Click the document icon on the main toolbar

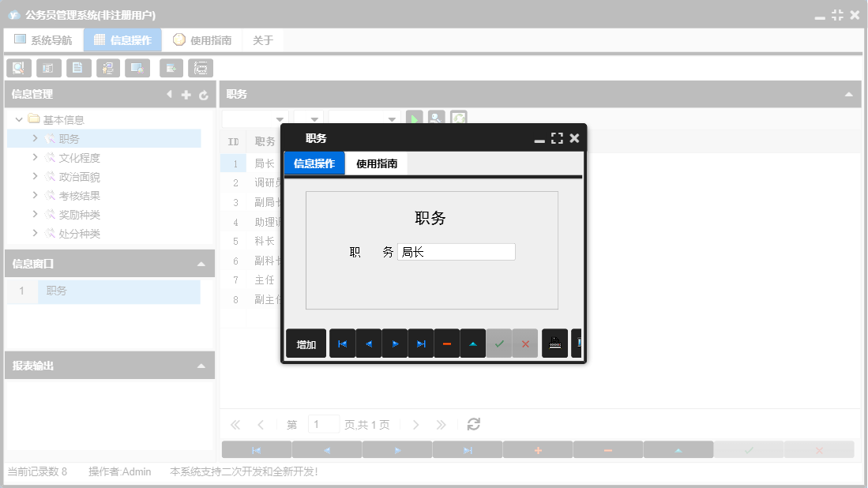pyautogui.click(x=78, y=68)
